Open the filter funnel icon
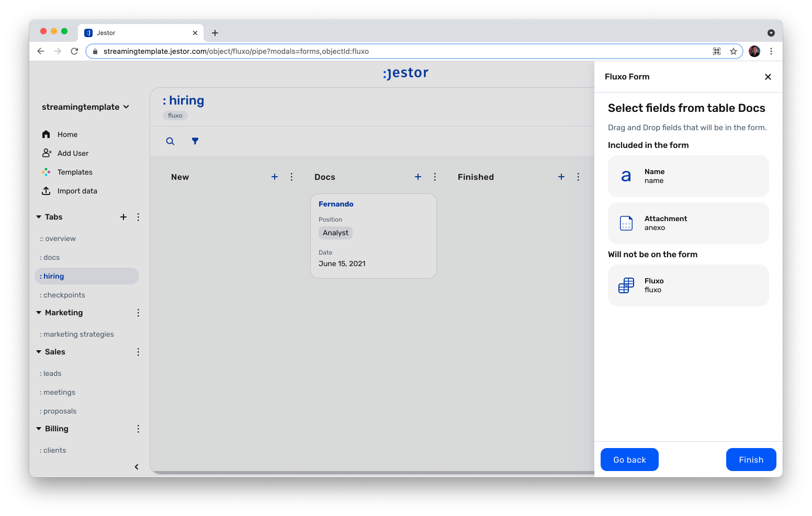The width and height of the screenshot is (812, 516). (x=195, y=141)
